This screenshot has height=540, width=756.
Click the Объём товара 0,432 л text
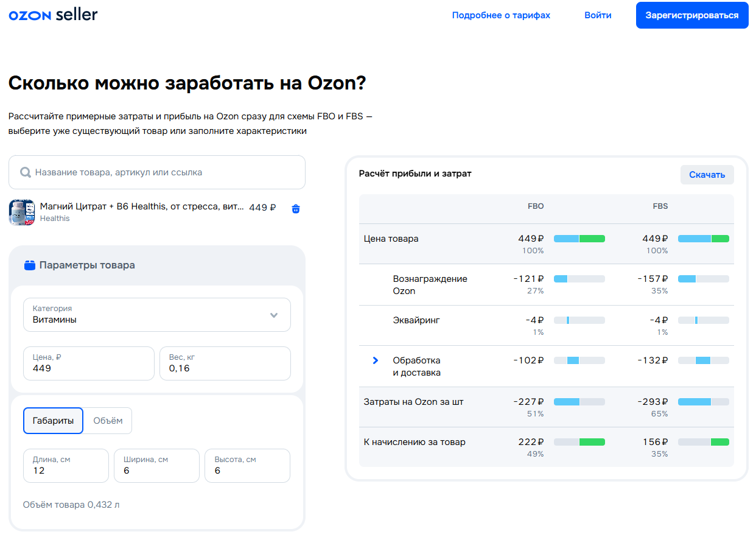(71, 505)
